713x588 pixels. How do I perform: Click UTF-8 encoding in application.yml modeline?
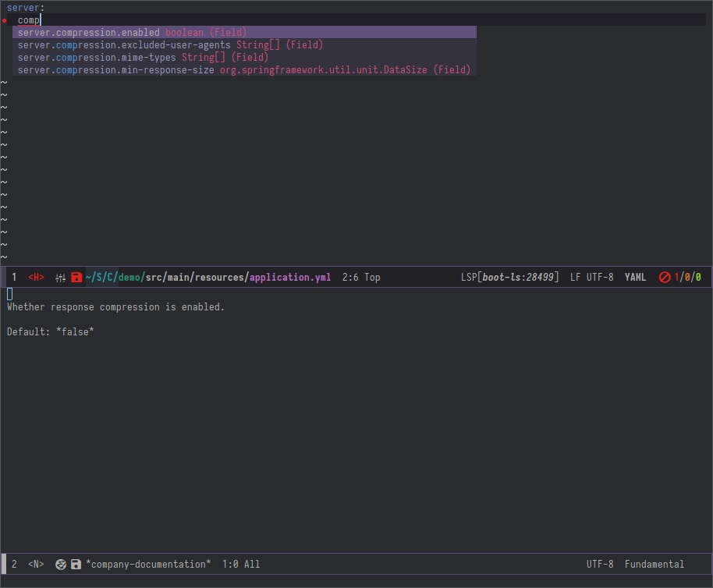600,277
